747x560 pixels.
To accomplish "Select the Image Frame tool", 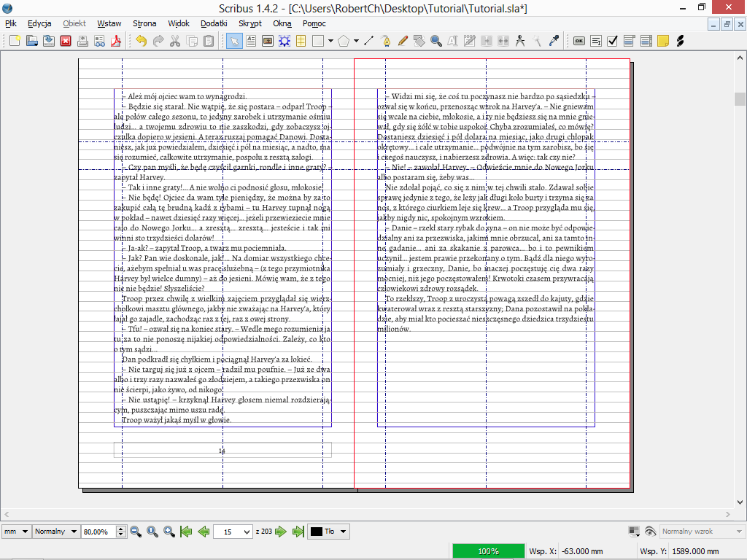I will [x=267, y=41].
